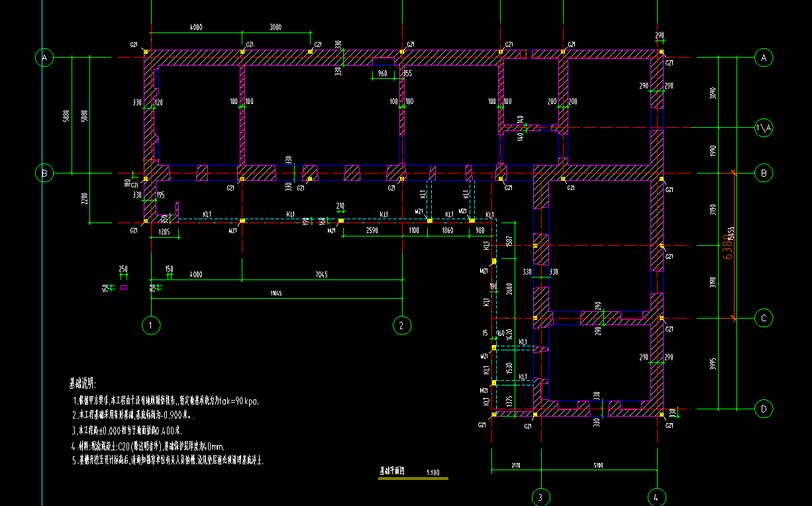Select the 1375 vertical dimension text

coord(509,401)
